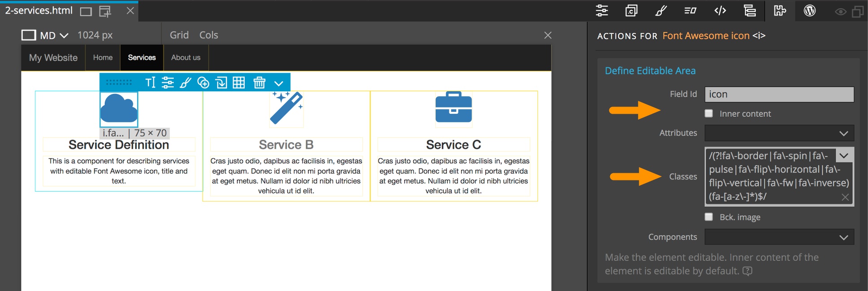Click the insert element plus icon
The height and width of the screenshot is (291, 868).
203,82
